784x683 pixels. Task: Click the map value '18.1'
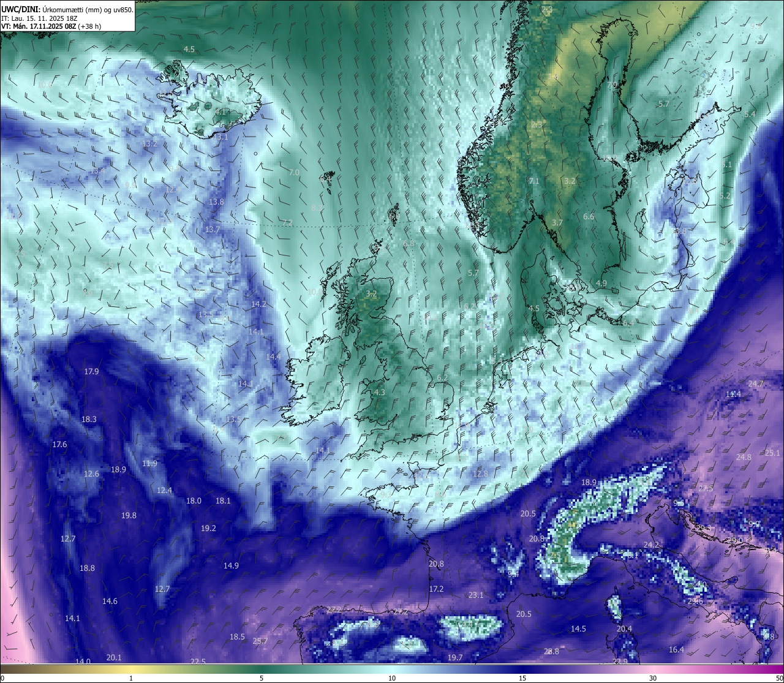tap(223, 500)
